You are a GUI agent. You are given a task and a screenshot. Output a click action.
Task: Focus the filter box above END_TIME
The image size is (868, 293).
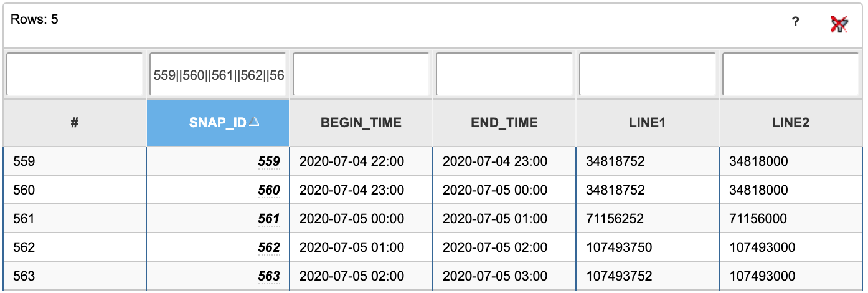pos(504,75)
